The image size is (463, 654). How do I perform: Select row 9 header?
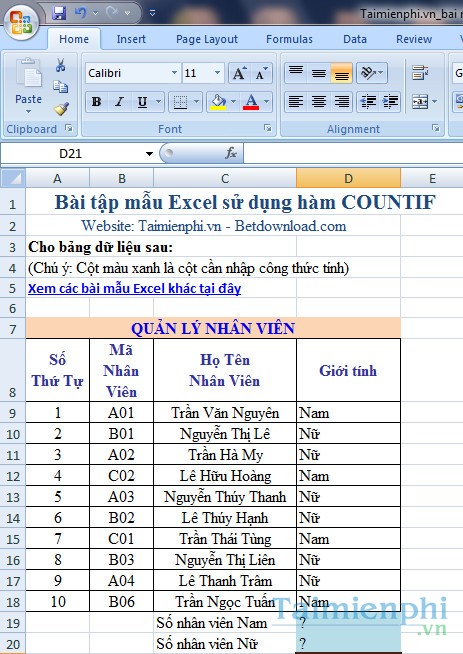[x=13, y=413]
